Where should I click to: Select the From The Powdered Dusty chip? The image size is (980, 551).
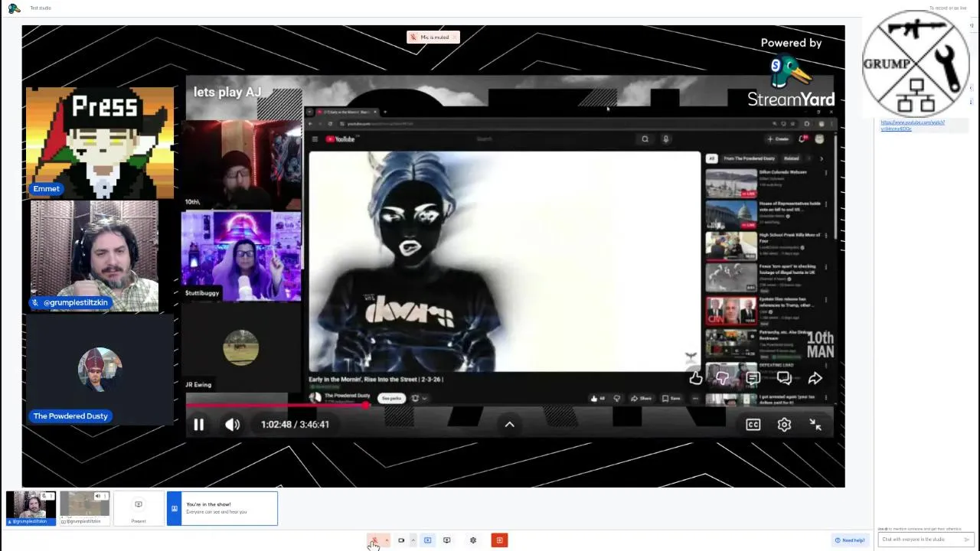click(x=749, y=158)
